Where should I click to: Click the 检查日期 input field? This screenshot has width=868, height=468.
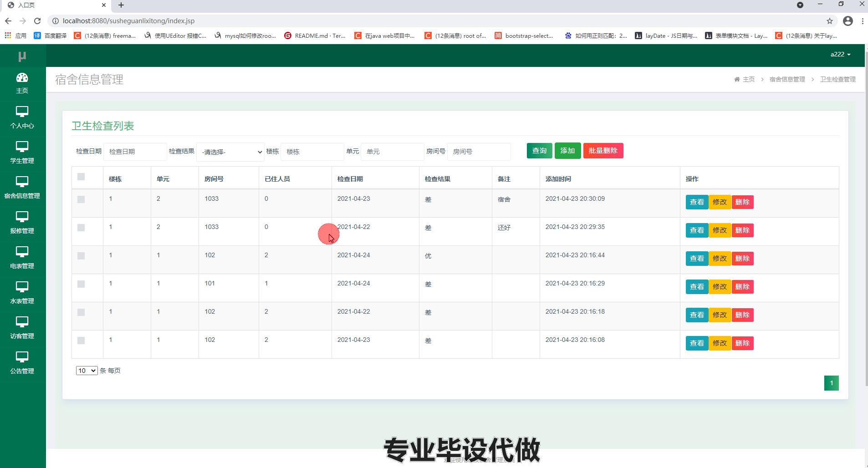point(135,152)
